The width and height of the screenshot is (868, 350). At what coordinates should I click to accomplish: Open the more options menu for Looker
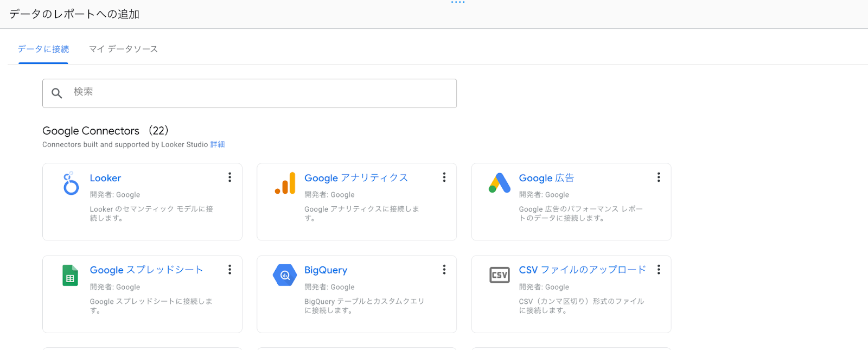(x=229, y=177)
